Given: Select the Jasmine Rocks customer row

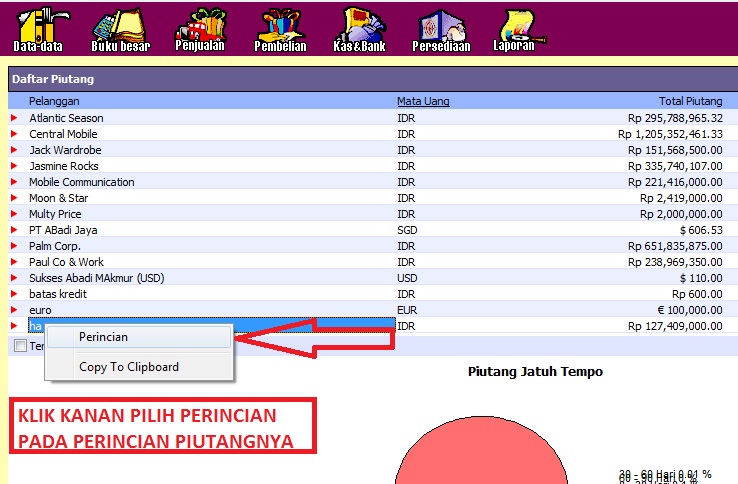Looking at the screenshot, I should pos(64,166).
